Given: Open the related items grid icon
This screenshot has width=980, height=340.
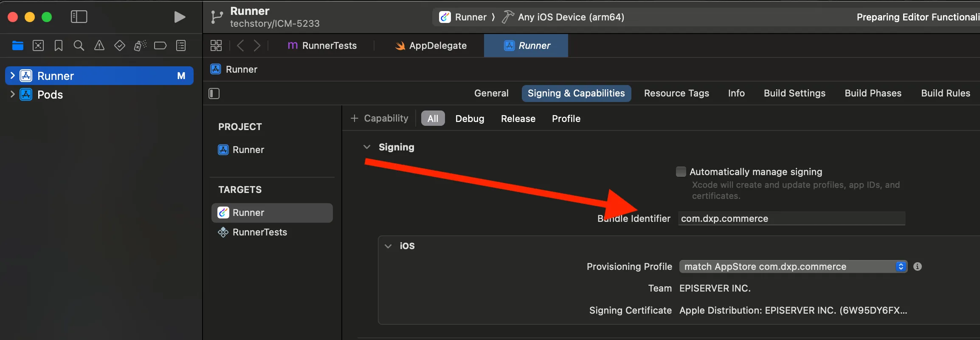Looking at the screenshot, I should (216, 45).
